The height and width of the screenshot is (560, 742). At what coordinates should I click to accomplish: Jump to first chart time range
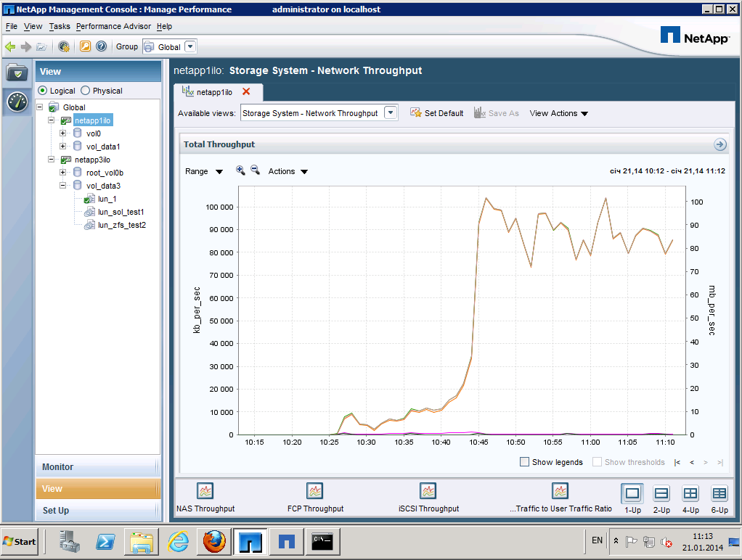click(677, 462)
